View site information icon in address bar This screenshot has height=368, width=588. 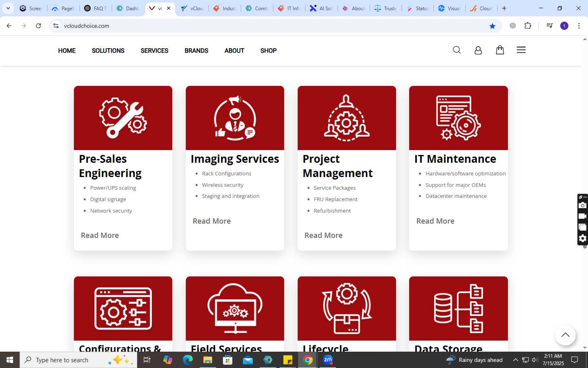point(56,26)
